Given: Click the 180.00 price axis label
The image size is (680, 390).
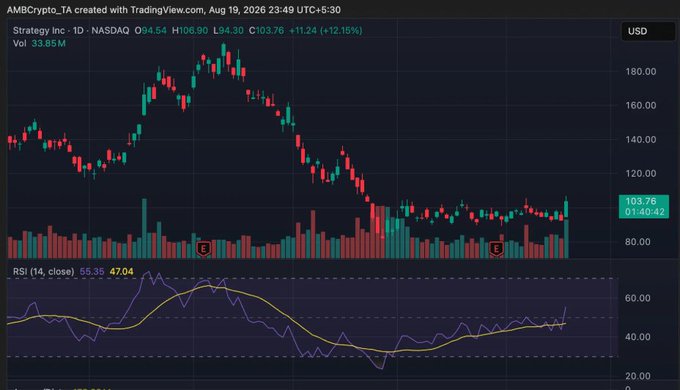Looking at the screenshot, I should click(x=641, y=72).
